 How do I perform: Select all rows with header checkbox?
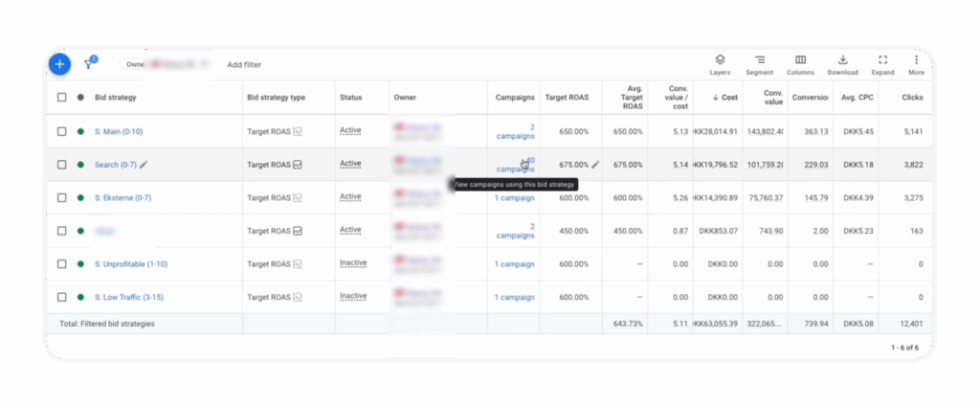point(62,98)
